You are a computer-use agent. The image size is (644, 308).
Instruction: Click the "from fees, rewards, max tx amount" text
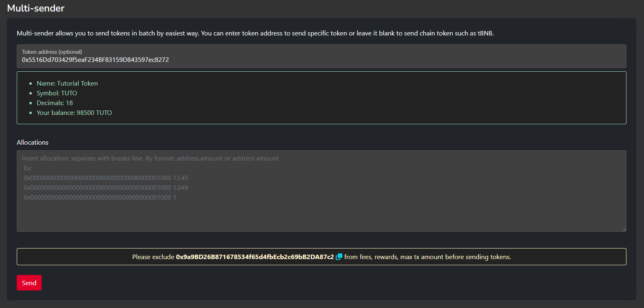pos(427,257)
